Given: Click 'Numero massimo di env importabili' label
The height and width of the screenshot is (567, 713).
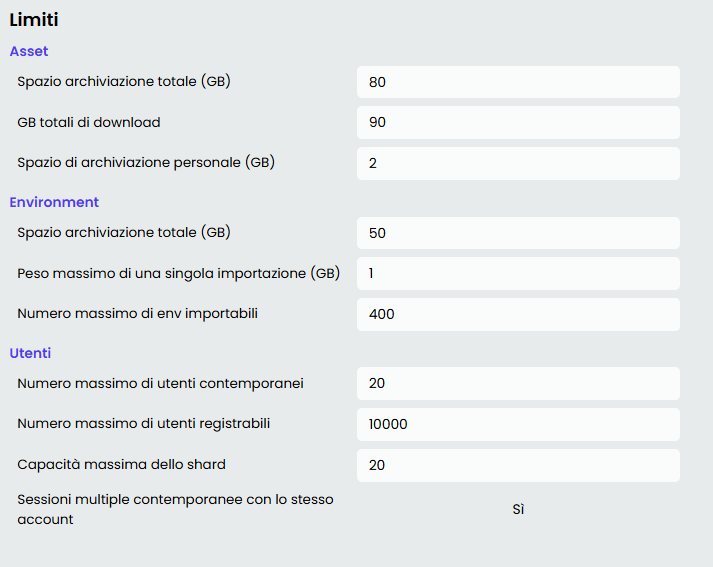Looking at the screenshot, I should [138, 313].
